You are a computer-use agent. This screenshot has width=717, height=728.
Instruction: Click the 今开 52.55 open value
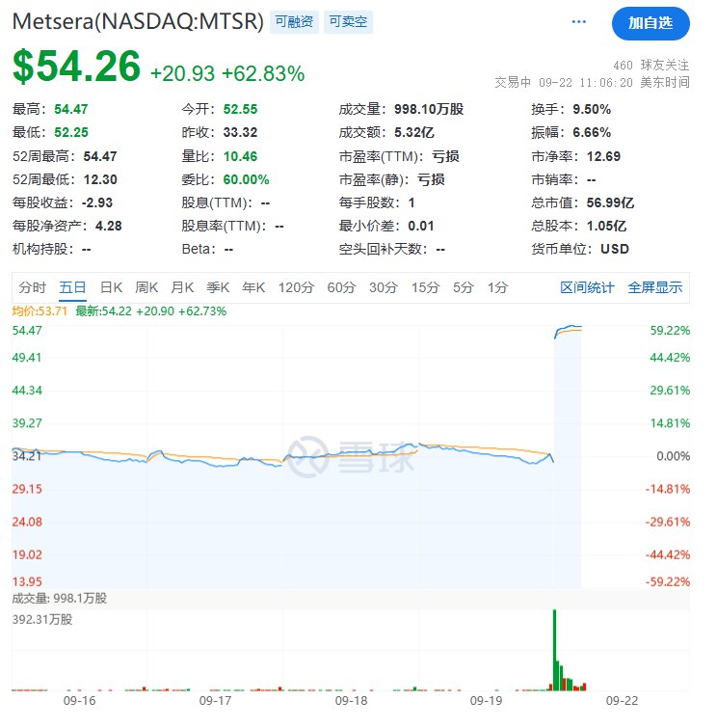tap(240, 109)
